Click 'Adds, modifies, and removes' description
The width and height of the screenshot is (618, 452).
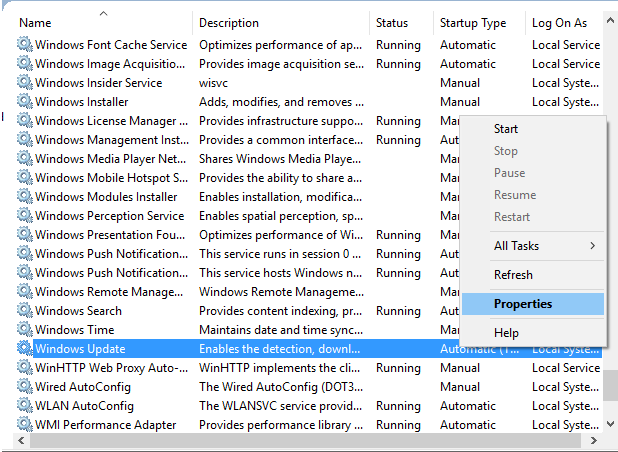[281, 102]
